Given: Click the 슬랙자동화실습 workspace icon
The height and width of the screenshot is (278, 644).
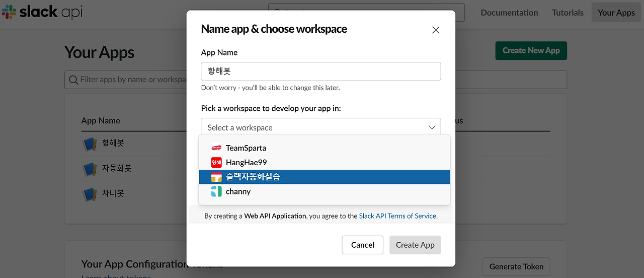Looking at the screenshot, I should coord(216,177).
